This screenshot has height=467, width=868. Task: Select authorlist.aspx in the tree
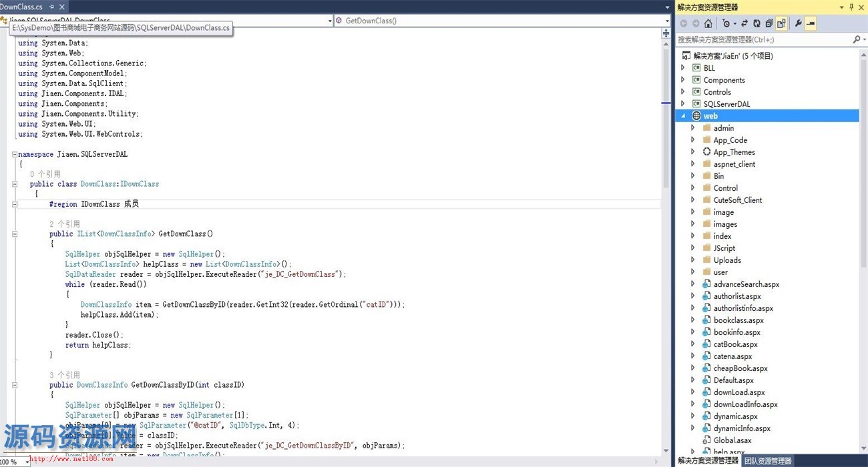pyautogui.click(x=737, y=296)
